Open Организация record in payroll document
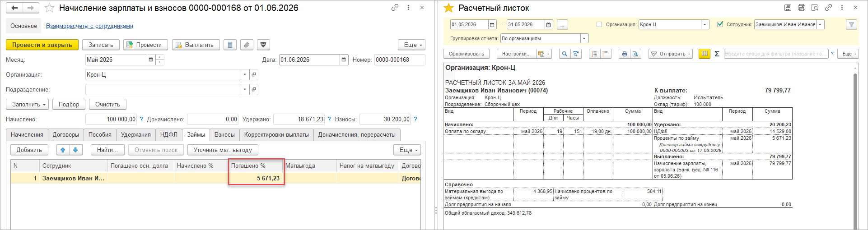868x230 pixels. [254, 74]
